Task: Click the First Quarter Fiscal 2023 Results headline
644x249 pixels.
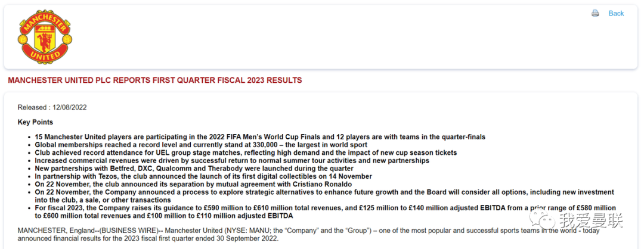Action: (x=155, y=80)
